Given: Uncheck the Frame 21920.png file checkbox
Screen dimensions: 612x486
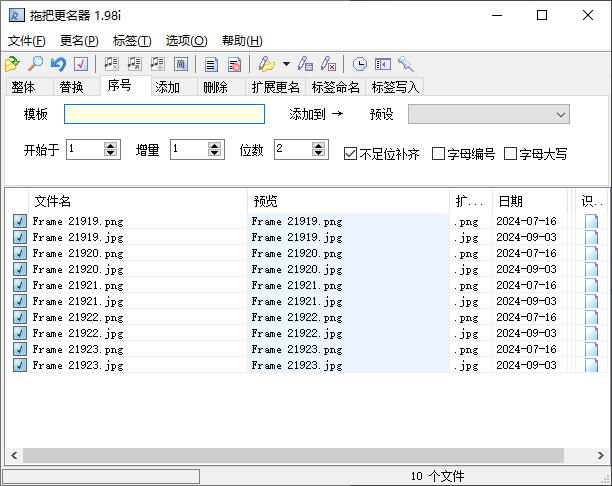Looking at the screenshot, I should coord(20,253).
